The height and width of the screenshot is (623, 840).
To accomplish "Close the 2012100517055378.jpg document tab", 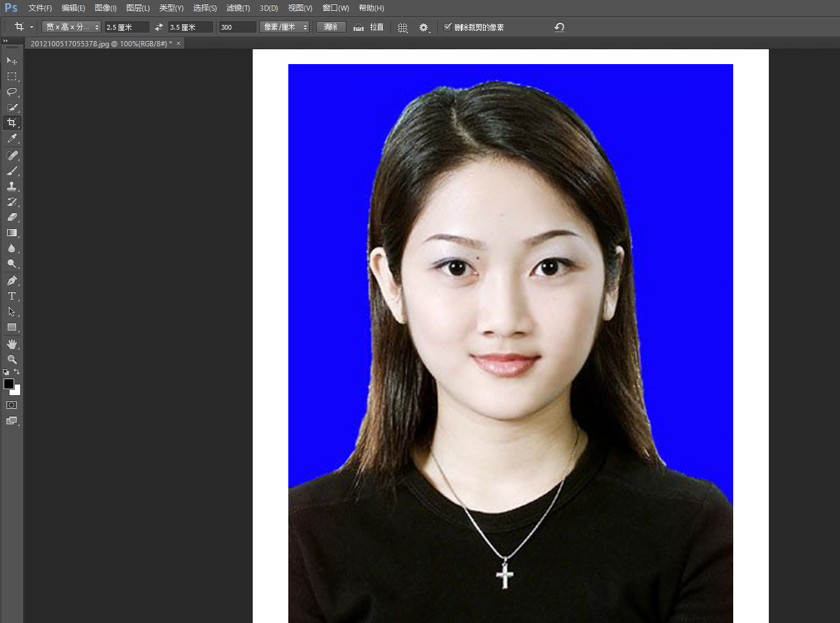I will point(179,43).
